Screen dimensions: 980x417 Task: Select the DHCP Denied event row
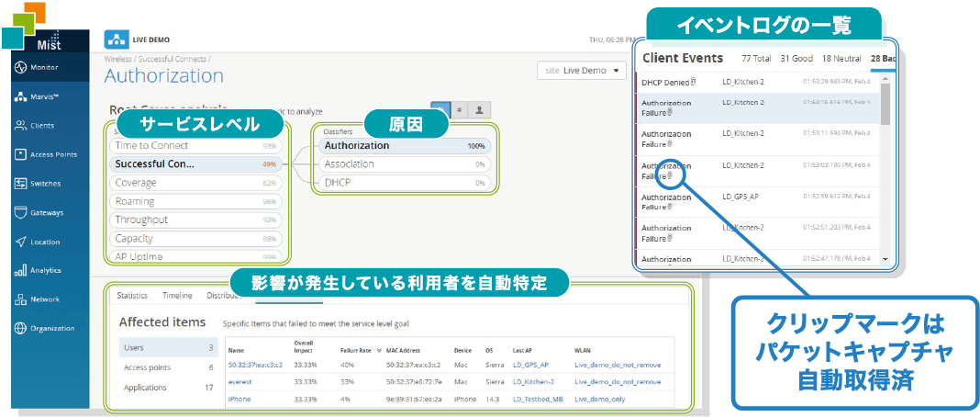(x=758, y=83)
